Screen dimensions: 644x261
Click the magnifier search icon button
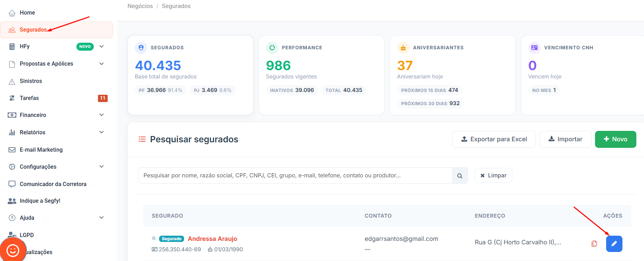coord(460,176)
